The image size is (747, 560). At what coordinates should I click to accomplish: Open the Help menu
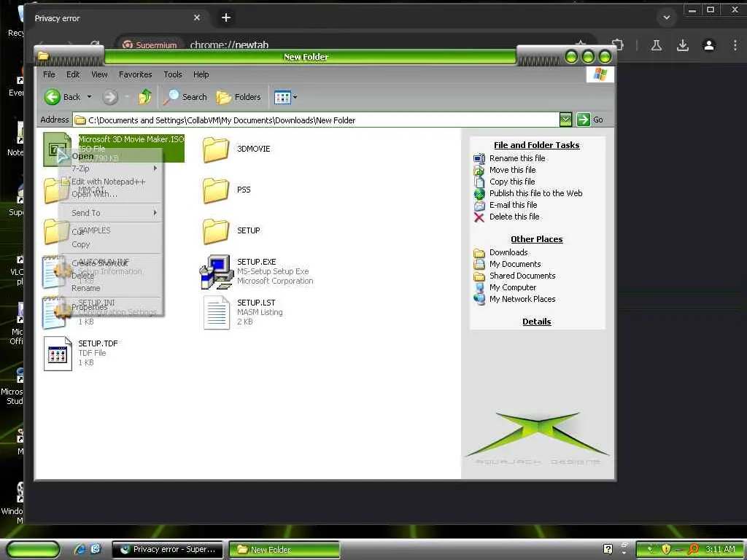tap(201, 74)
